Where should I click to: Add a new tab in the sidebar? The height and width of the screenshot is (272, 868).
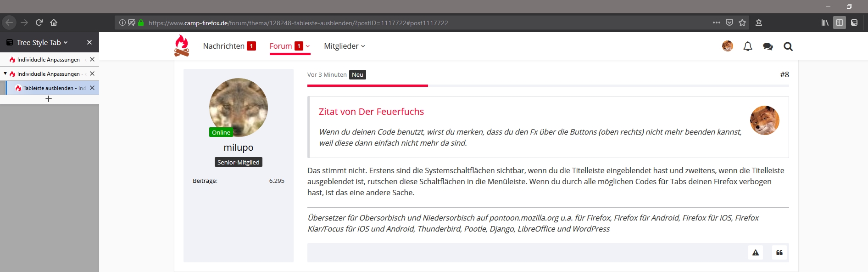pyautogui.click(x=49, y=99)
